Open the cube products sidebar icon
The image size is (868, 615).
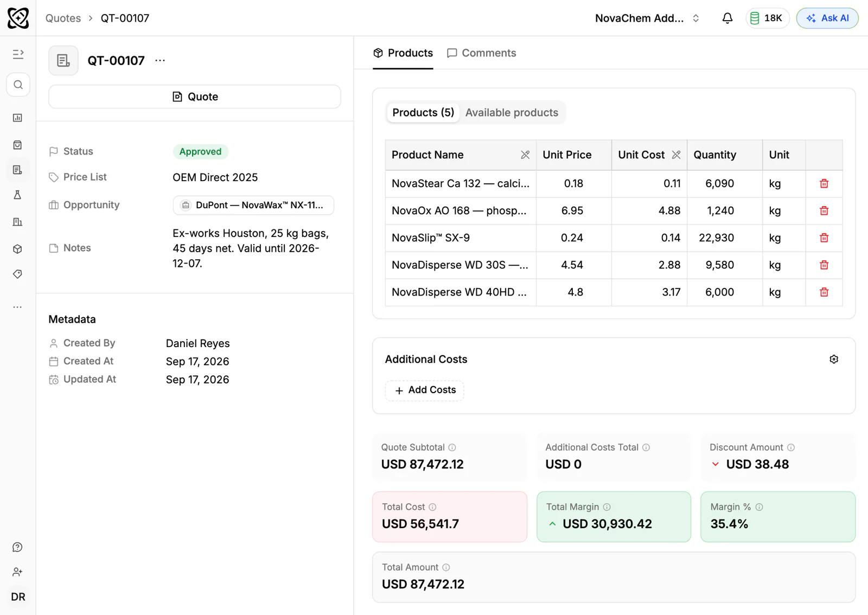click(18, 249)
